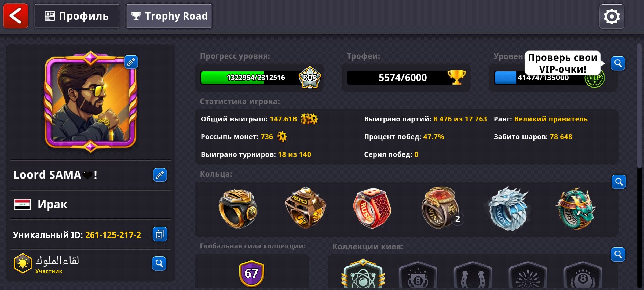Select the Ирак country flag row
644x290 pixels.
pos(91,204)
